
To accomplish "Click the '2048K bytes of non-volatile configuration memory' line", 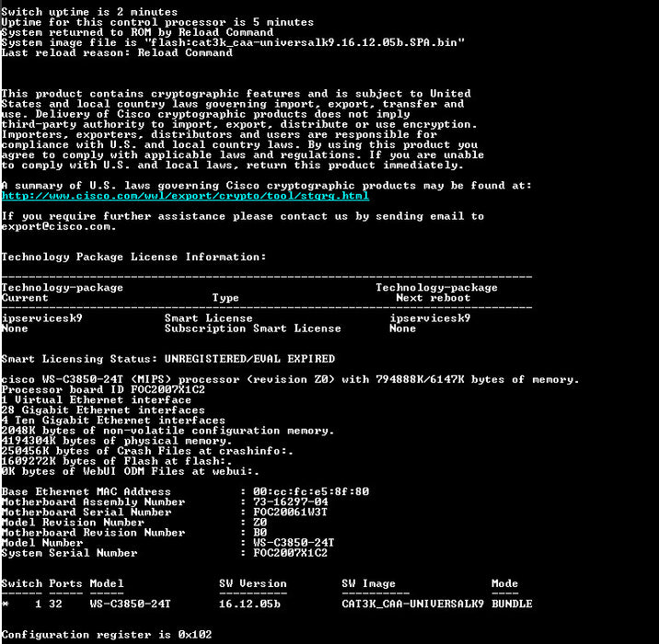I will tap(168, 431).
